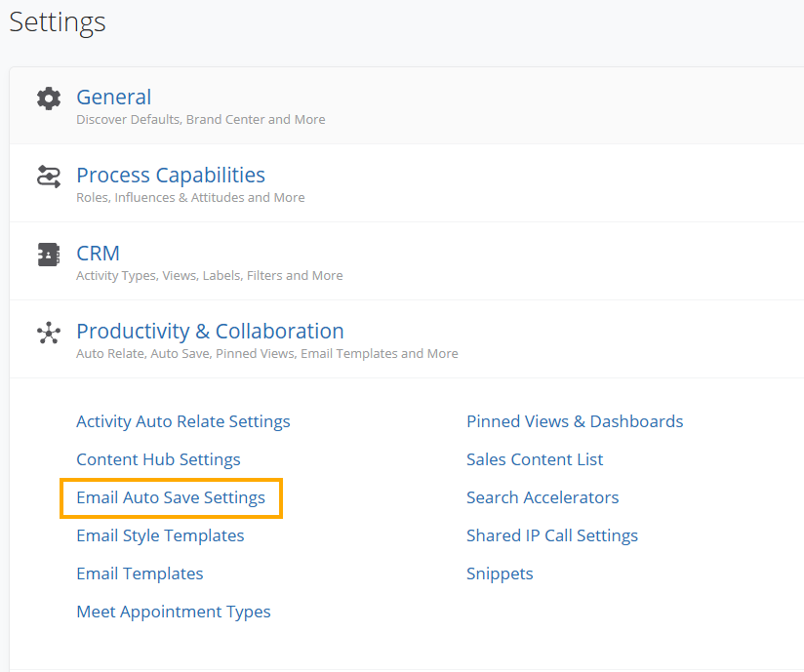The width and height of the screenshot is (804, 672).
Task: Open Activity Auto Relate Settings
Action: click(x=182, y=421)
